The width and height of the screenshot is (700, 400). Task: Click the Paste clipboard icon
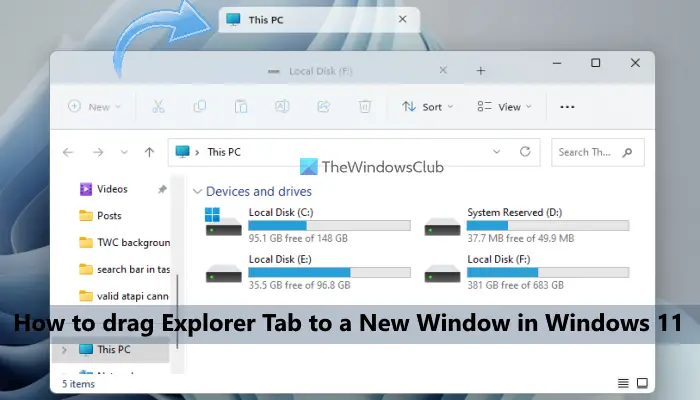pyautogui.click(x=241, y=107)
